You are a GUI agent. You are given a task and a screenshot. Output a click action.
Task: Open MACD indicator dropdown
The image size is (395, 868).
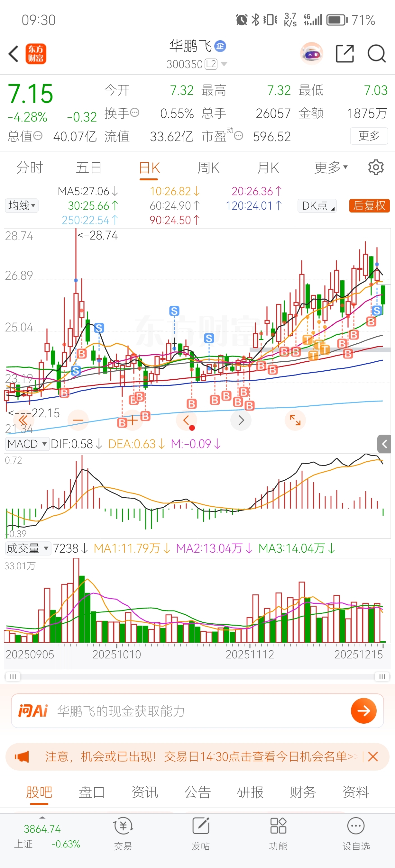[27, 444]
